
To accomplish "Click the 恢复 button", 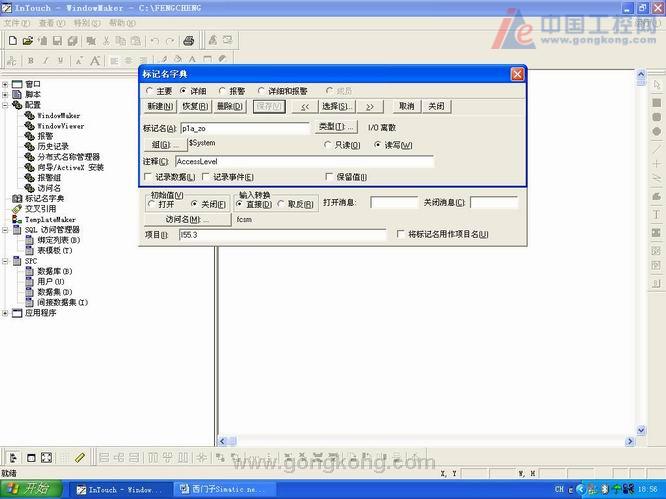I will [195, 106].
